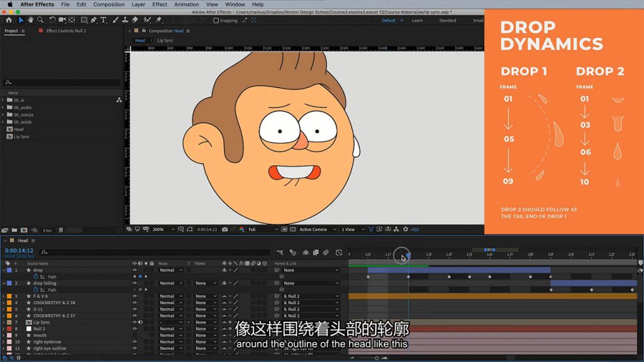
Task: Click the current time display 0:00:14:12 in timeline
Action: pyautogui.click(x=19, y=250)
